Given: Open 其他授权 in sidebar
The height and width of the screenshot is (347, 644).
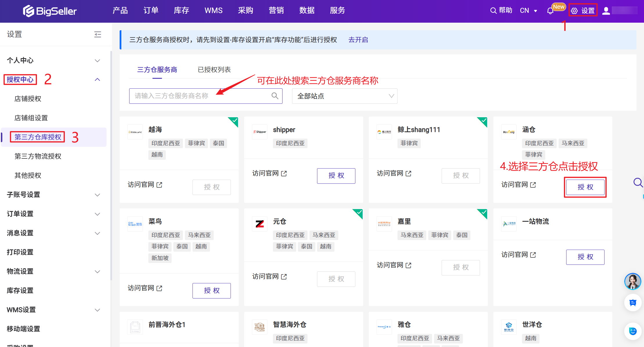Looking at the screenshot, I should click(28, 176).
